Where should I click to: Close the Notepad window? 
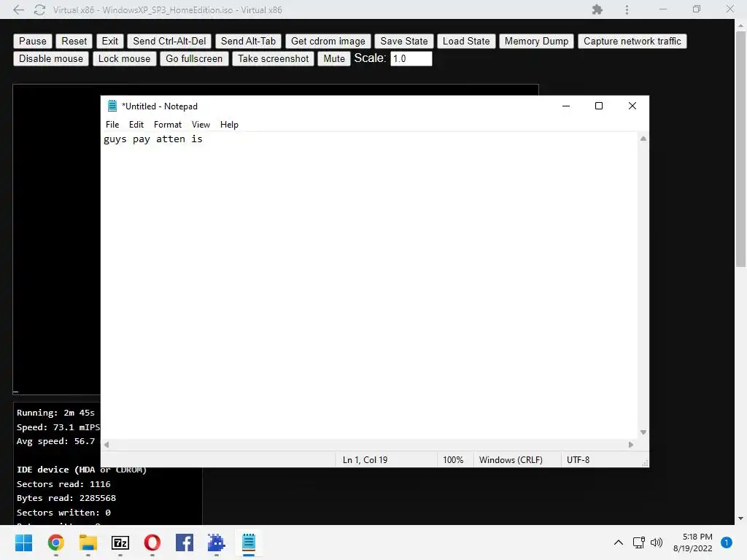point(632,106)
